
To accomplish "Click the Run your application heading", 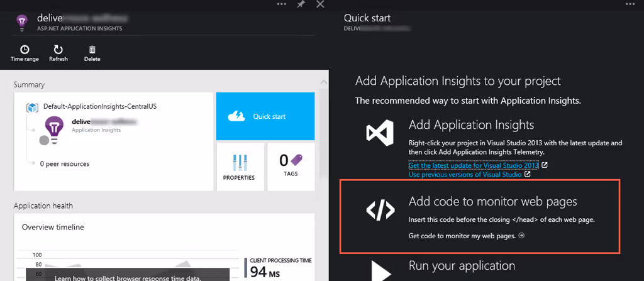I will click(x=462, y=265).
